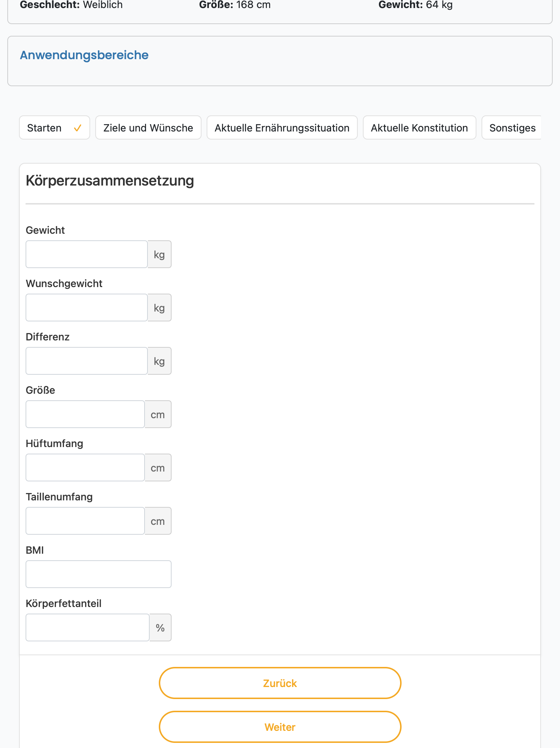Click the Hüftumfang input box
Viewport: 560px width, 748px height.
(85, 467)
